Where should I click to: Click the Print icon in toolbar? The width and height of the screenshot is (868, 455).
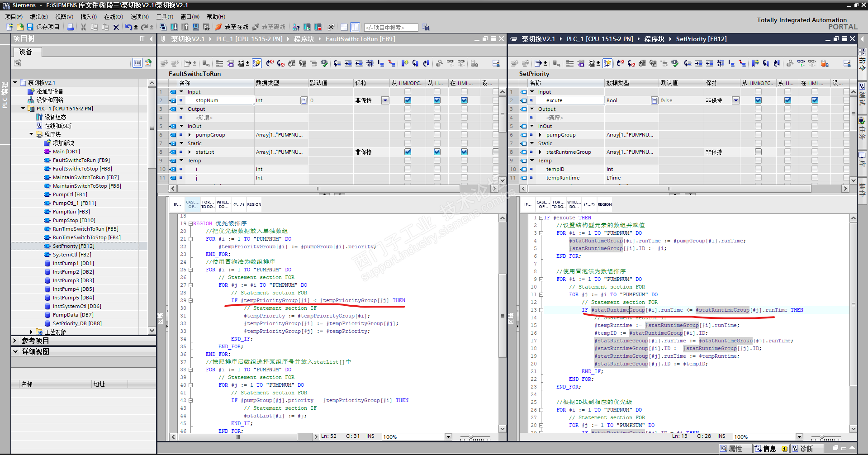pyautogui.click(x=71, y=27)
